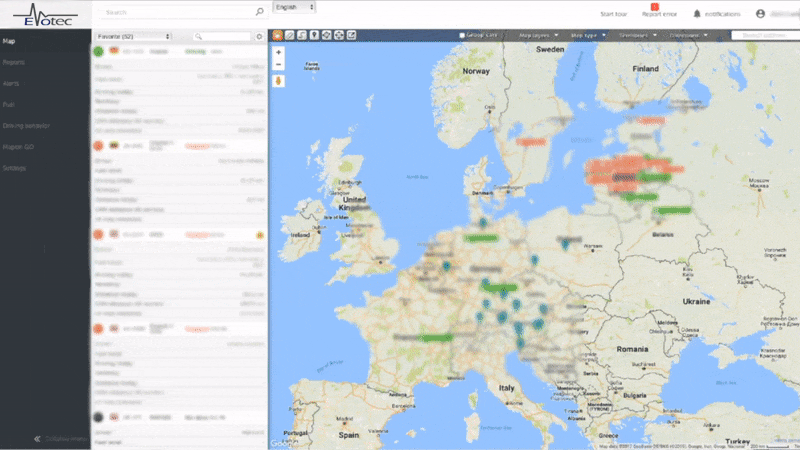This screenshot has width=800, height=450.
Task: Open the Map type dropdown
Action: [x=588, y=35]
